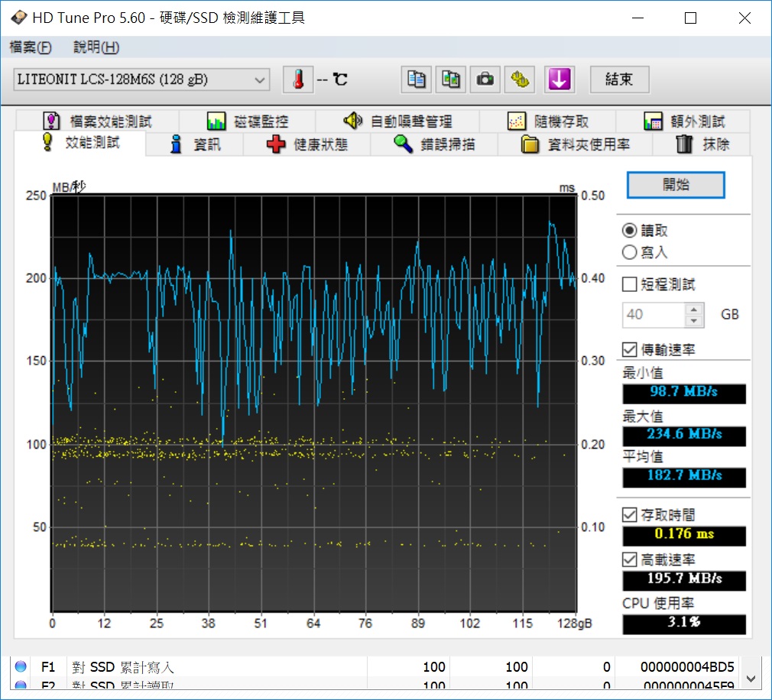Copy text results to clipboard icon
The height and width of the screenshot is (700, 772).
[x=416, y=79]
